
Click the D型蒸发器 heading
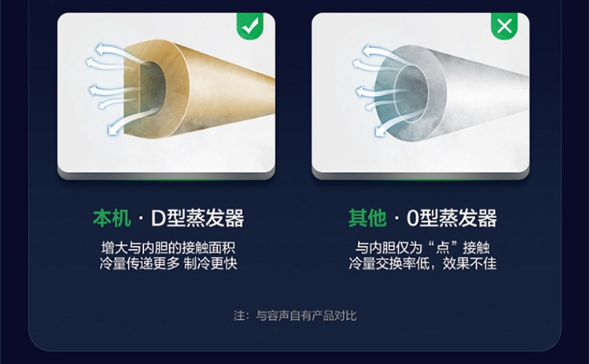tap(197, 218)
